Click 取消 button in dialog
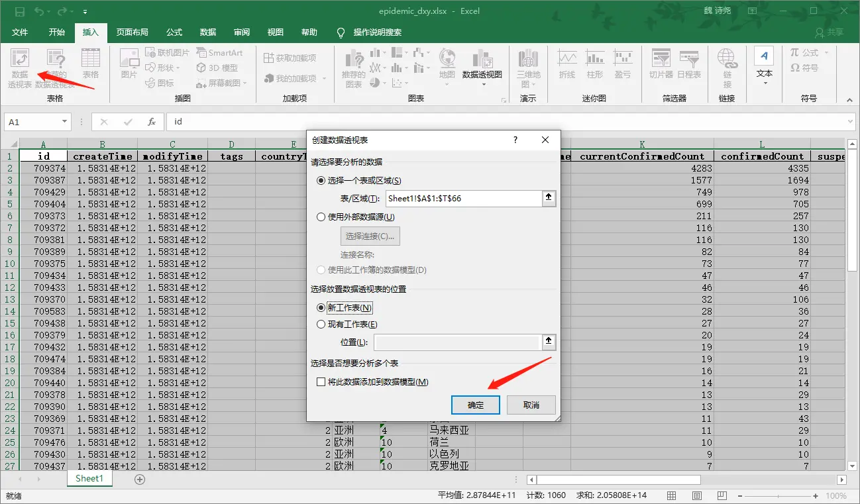The width and height of the screenshot is (860, 504). (531, 405)
